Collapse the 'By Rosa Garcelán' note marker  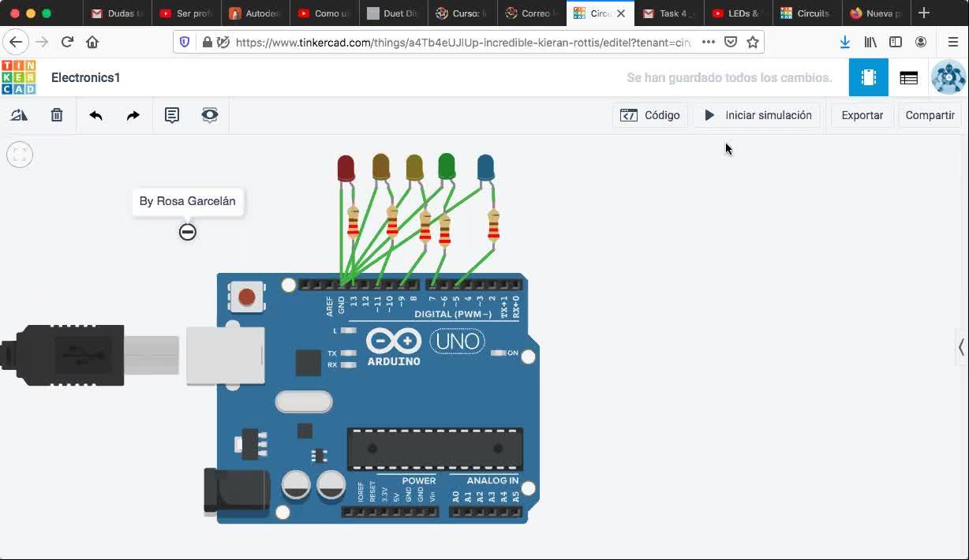(188, 232)
